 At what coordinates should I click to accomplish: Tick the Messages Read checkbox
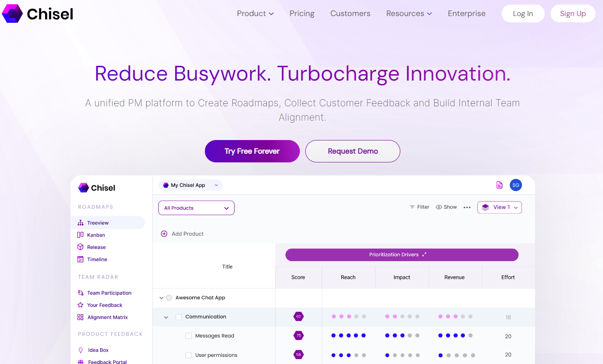coord(188,336)
